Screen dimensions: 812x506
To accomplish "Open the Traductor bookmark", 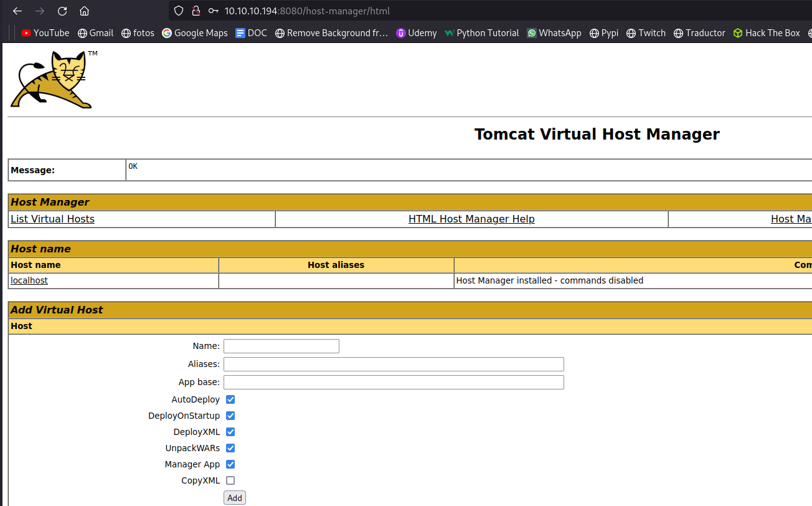I will click(x=699, y=33).
